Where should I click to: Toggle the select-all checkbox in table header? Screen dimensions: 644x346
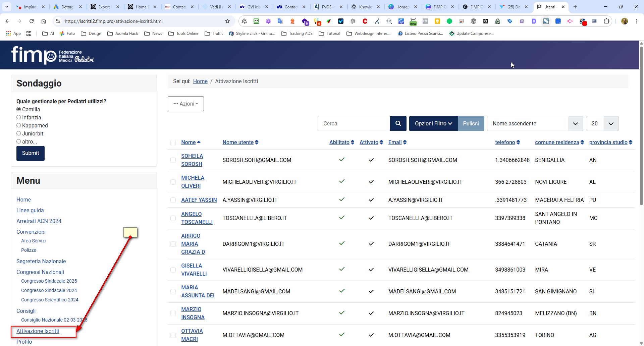click(173, 142)
